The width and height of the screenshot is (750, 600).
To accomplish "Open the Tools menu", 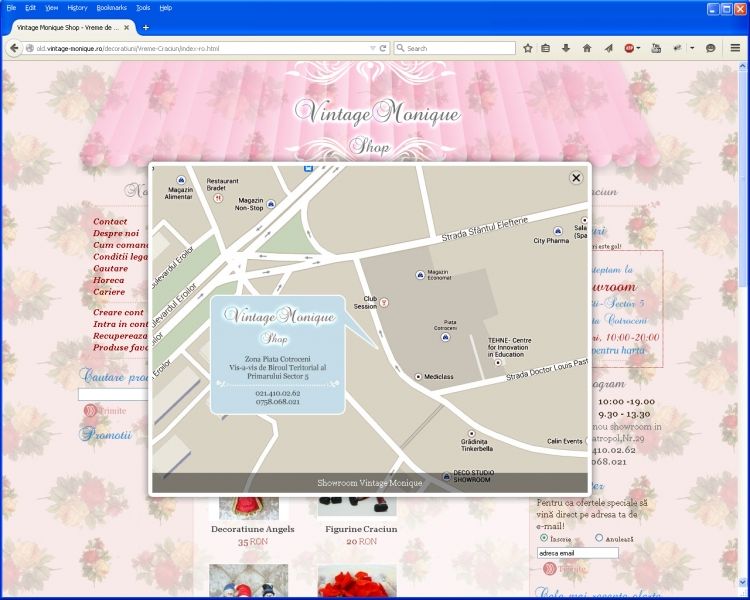I will [143, 7].
